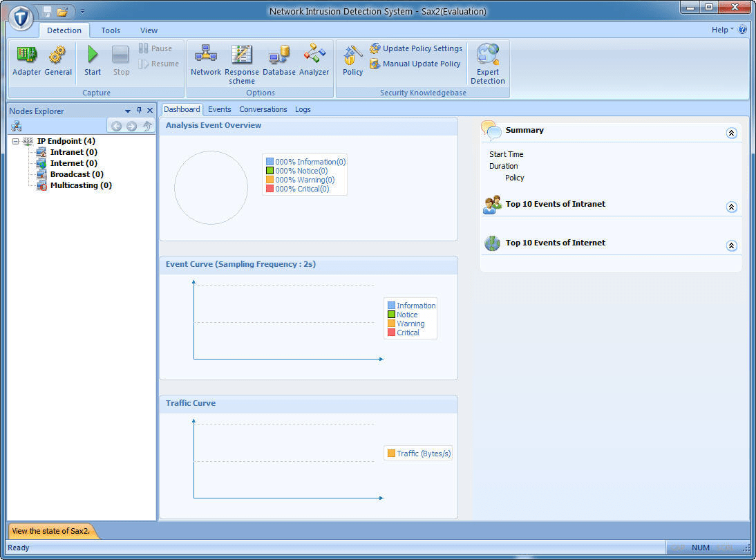The width and height of the screenshot is (756, 560).
Task: Click the NUM indicator in the status bar
Action: click(700, 548)
